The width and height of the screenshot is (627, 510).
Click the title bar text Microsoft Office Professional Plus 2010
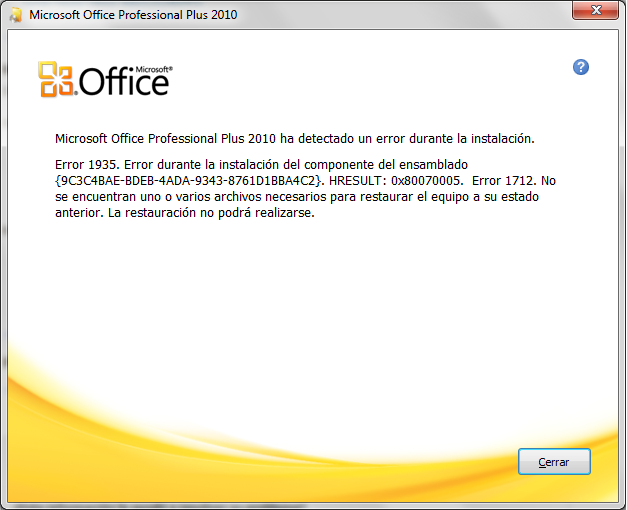(133, 15)
